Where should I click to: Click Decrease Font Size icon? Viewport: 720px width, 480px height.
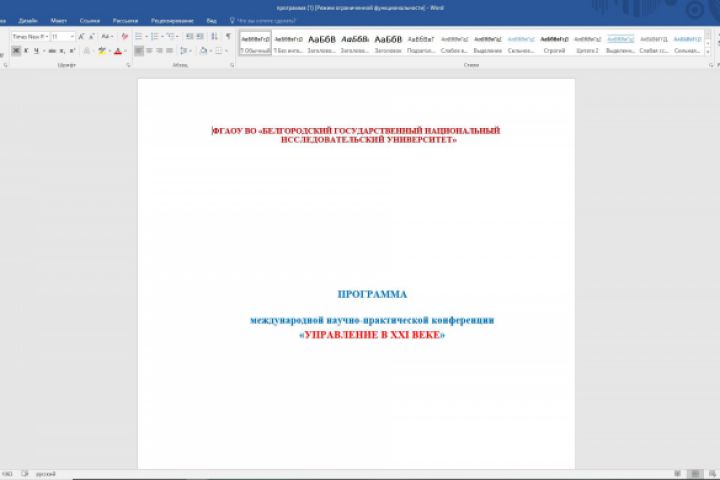(91, 36)
